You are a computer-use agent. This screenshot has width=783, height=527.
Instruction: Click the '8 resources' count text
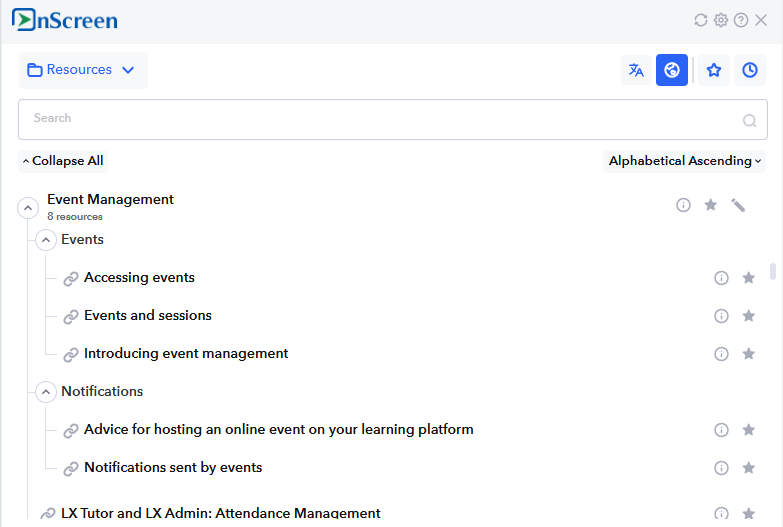pos(75,217)
